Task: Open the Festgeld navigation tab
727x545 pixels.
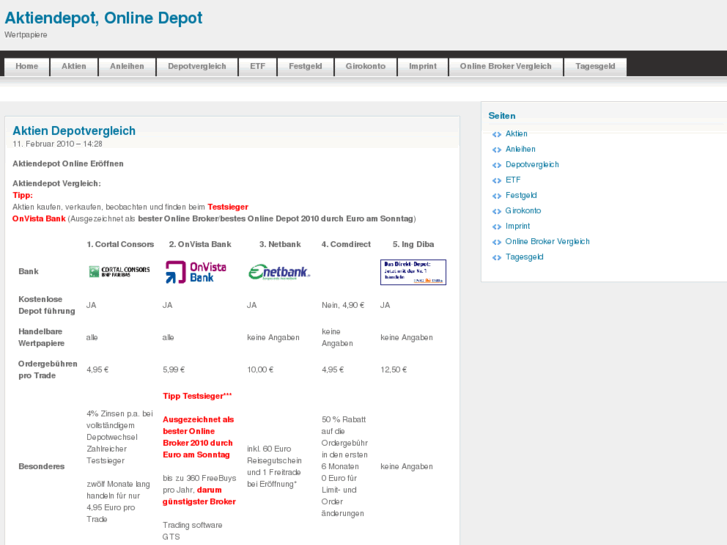Action: tap(306, 66)
